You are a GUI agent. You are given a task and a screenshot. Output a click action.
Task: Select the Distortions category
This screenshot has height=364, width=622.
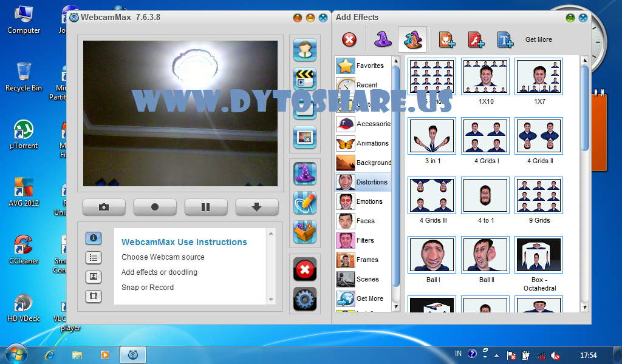(x=363, y=182)
